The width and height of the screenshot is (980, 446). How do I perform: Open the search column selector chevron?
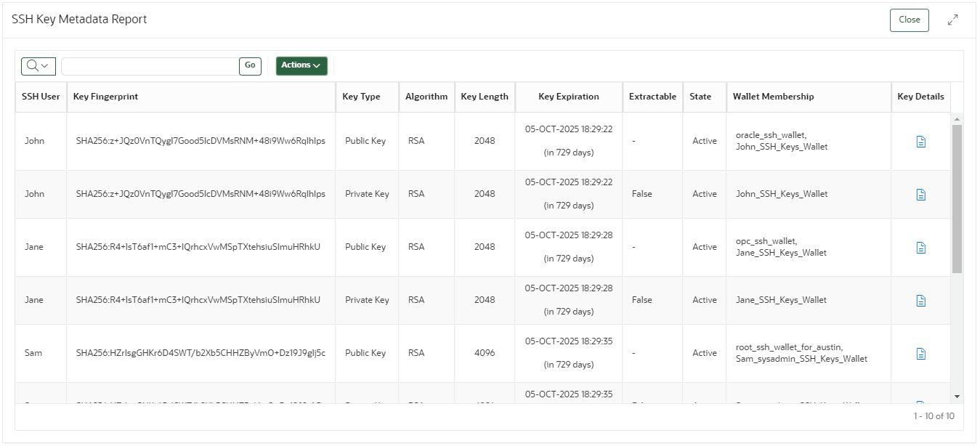coord(44,66)
